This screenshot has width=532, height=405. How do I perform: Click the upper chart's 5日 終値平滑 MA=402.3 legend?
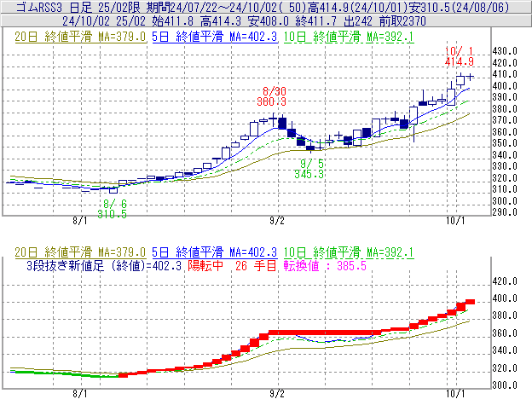[215, 37]
